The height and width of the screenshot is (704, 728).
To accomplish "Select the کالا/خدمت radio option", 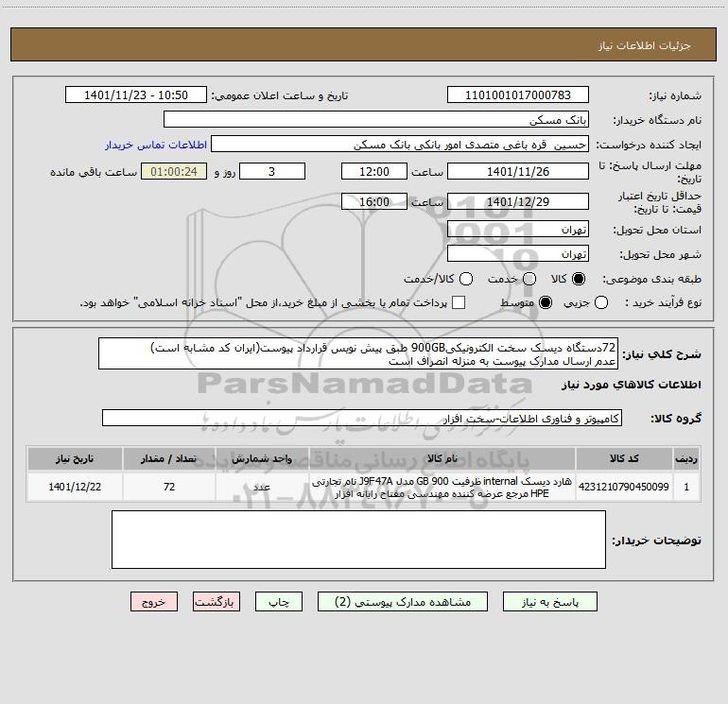I will [x=466, y=279].
